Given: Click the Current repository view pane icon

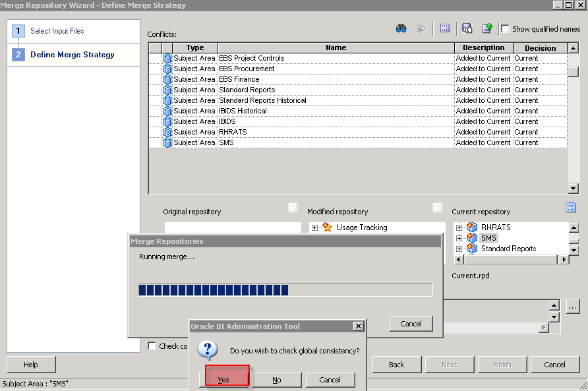Looking at the screenshot, I should [570, 208].
